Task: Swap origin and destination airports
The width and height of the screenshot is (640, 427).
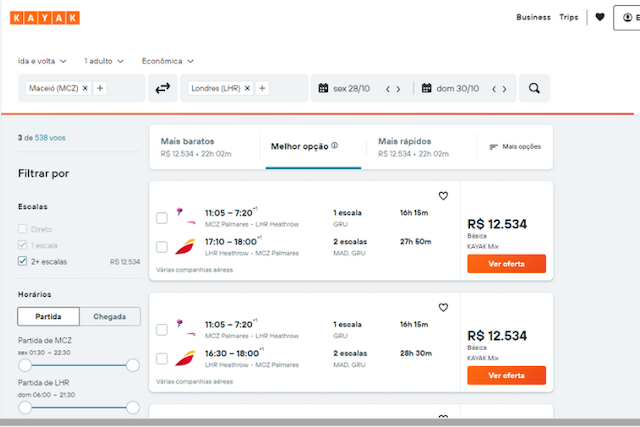Action: click(162, 88)
